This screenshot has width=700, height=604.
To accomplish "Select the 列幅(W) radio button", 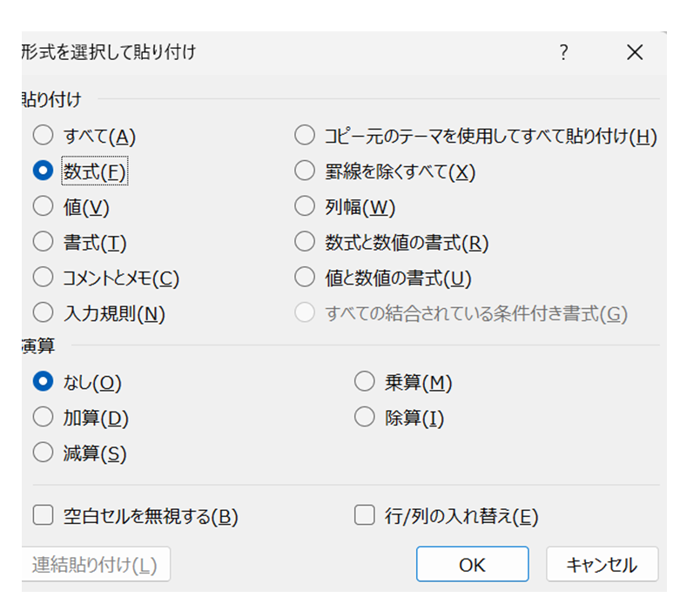I will tap(304, 206).
